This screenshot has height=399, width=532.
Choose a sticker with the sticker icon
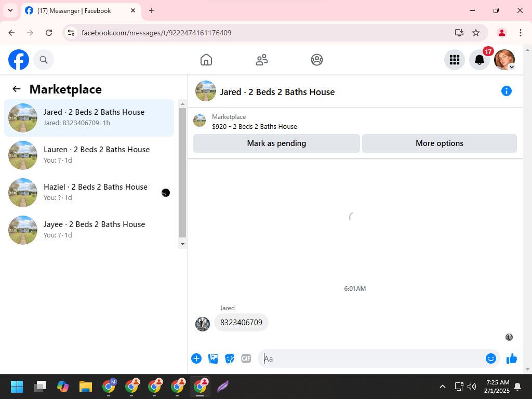(x=230, y=358)
